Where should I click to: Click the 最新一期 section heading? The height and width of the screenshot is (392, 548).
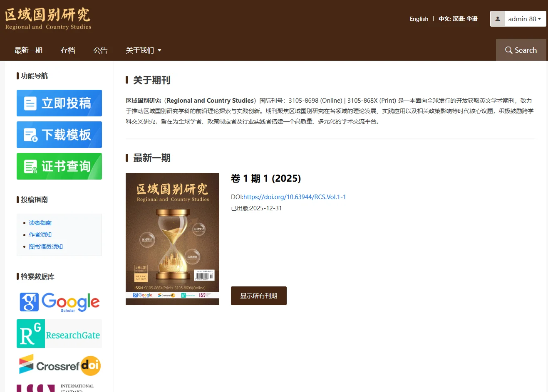point(151,158)
